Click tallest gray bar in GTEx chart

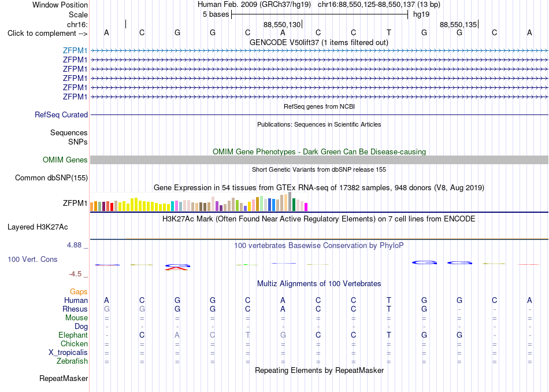pos(290,201)
